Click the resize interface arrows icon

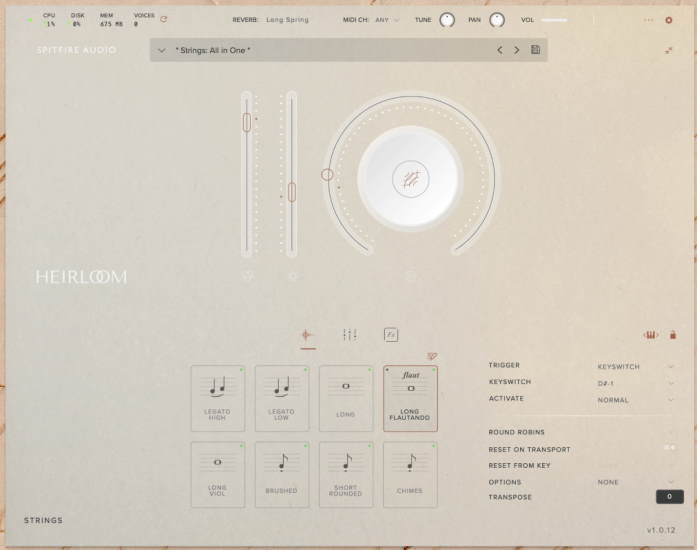[x=669, y=50]
